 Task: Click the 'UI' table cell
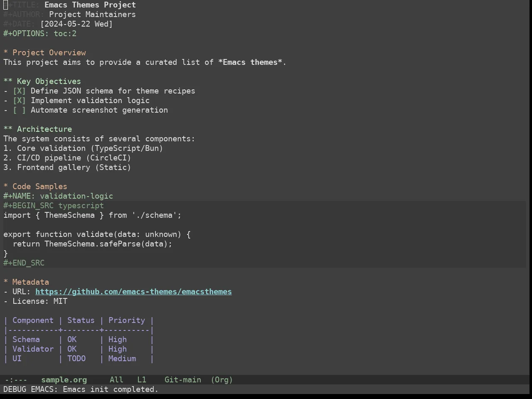point(17,359)
